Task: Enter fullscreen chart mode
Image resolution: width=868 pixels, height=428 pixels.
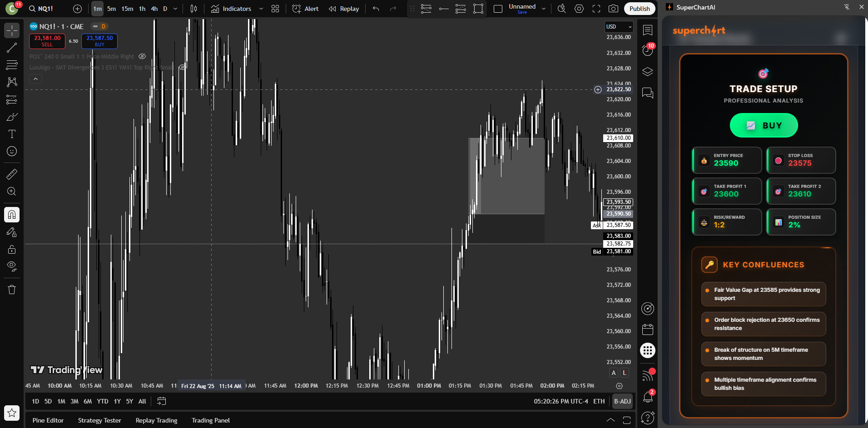Action: (x=596, y=9)
